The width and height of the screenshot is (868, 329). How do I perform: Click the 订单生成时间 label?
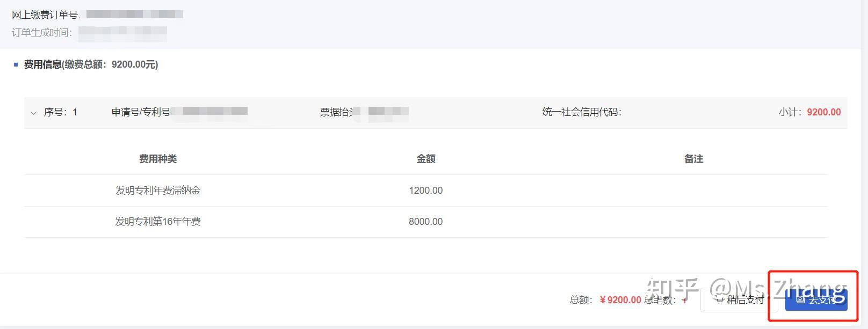(42, 33)
